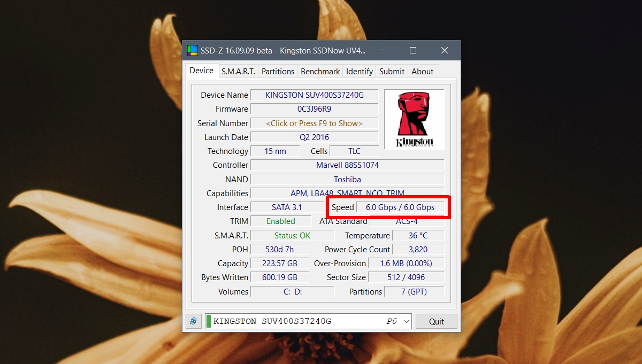
Task: Select the Identify tab
Action: [359, 71]
